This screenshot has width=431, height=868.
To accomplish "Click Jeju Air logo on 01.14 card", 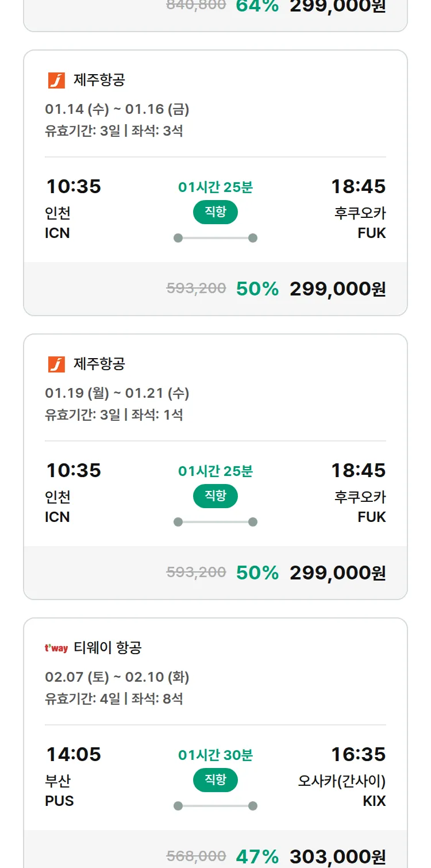I will [56, 80].
